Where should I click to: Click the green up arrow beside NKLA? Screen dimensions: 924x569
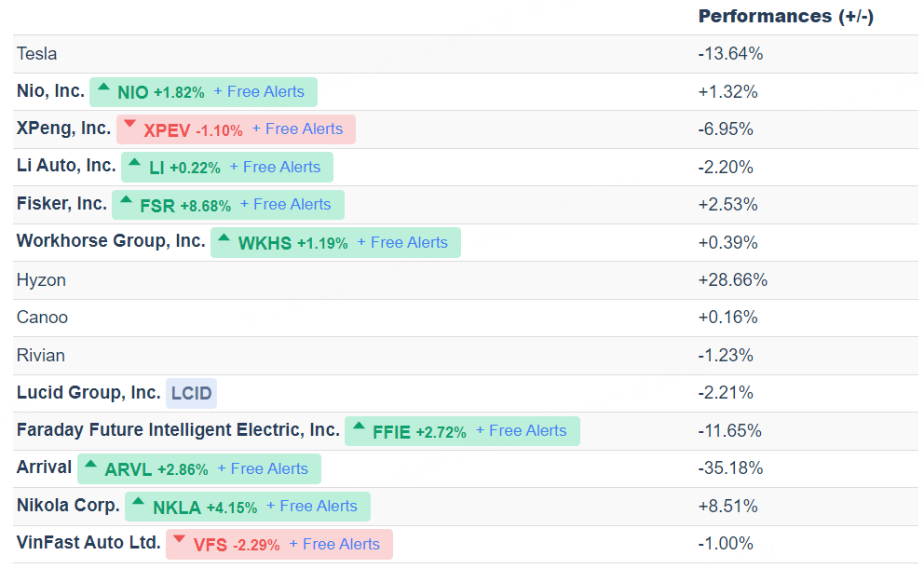coord(139,502)
